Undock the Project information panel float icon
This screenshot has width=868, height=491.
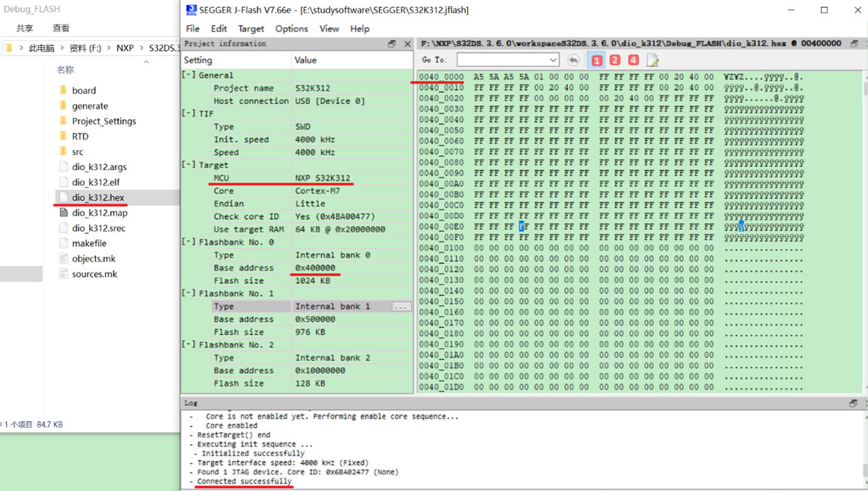click(x=392, y=43)
